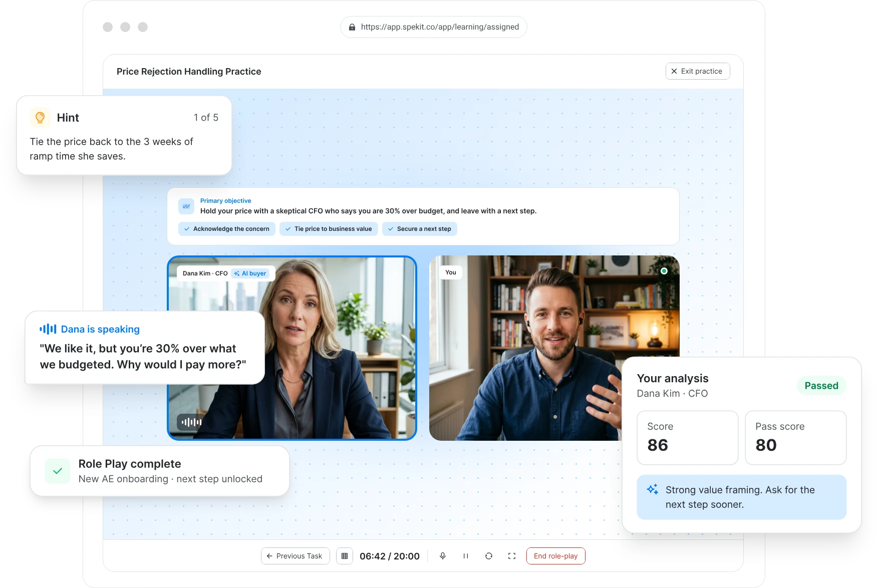Toggle the 'Secure a next step' chip
878x588 pixels.
click(x=420, y=229)
